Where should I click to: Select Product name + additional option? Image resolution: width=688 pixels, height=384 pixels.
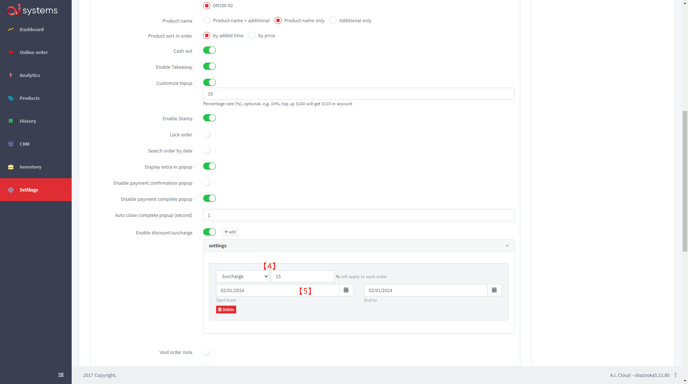pos(207,21)
